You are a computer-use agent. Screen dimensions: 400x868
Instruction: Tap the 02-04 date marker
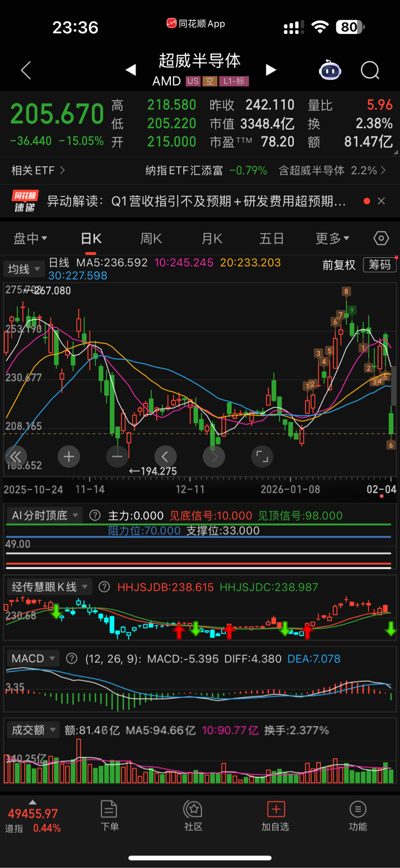coord(381,489)
